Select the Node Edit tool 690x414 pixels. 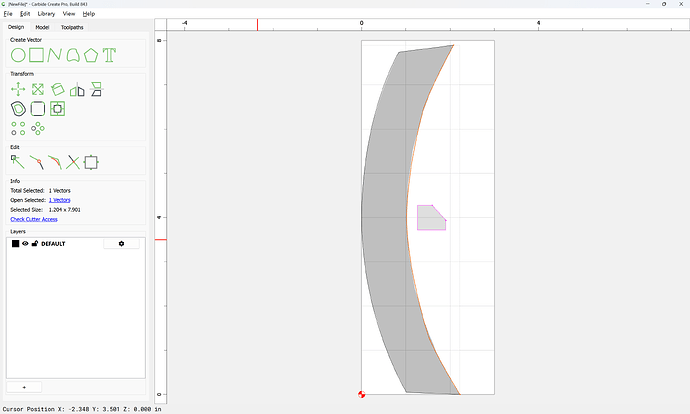(17, 162)
